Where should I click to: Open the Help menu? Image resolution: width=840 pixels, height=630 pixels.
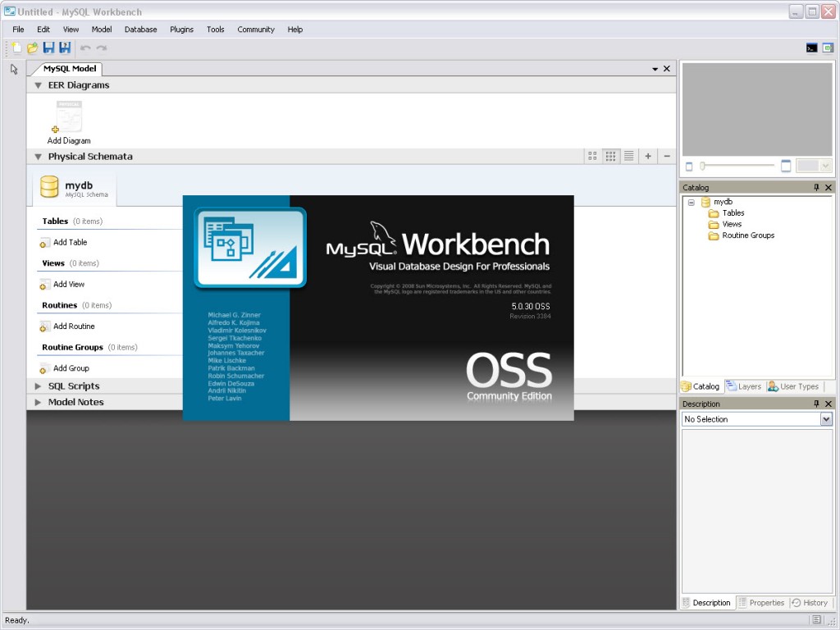[294, 30]
